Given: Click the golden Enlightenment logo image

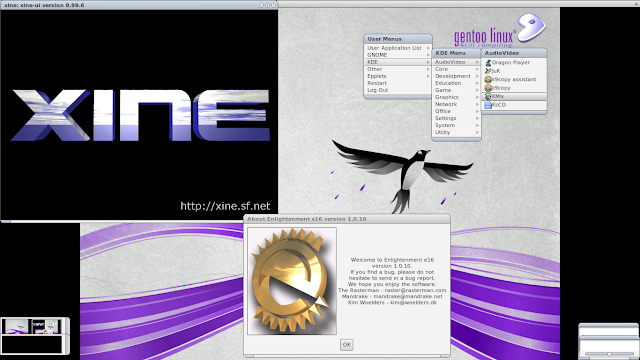Looking at the screenshot, I should pyautogui.click(x=292, y=281).
